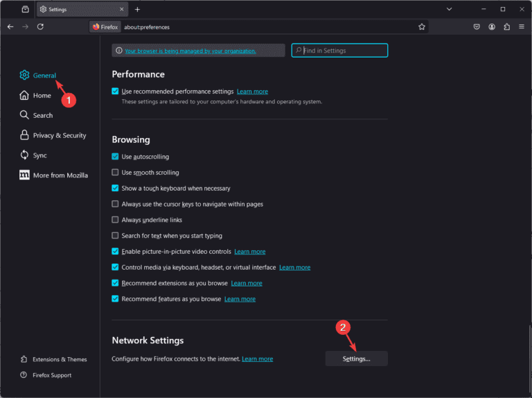The image size is (532, 398).
Task: Expand the list all tabs chevron
Action: (449, 9)
